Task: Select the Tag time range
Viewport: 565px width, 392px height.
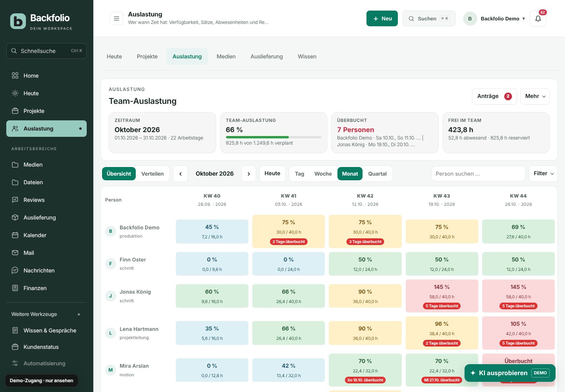Action: [299, 174]
